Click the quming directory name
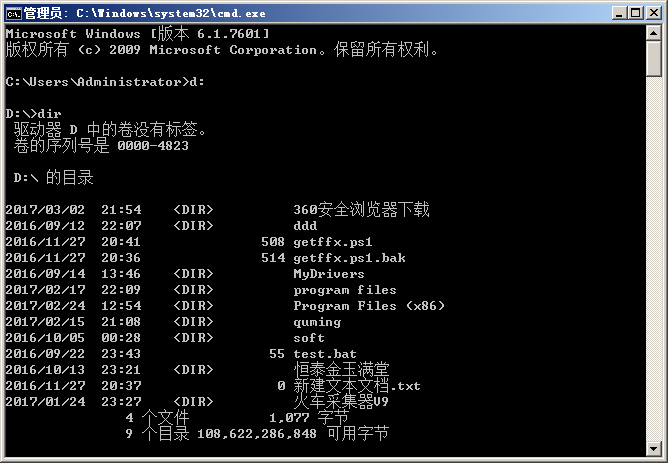 click(317, 322)
